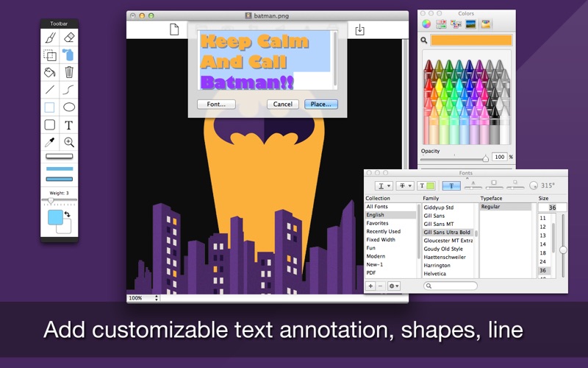Click inside the Keep Calm text area
588x368 pixels.
[x=265, y=60]
